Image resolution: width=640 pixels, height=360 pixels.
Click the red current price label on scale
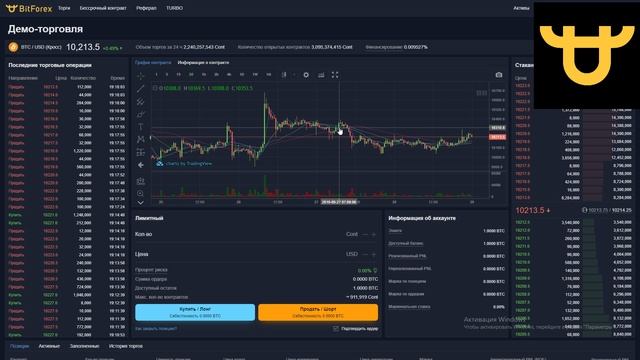click(x=498, y=137)
